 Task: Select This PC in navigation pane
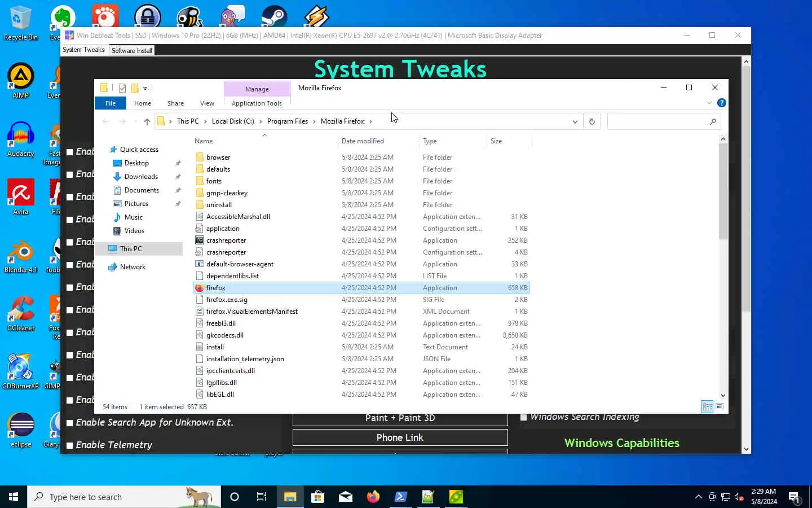131,249
